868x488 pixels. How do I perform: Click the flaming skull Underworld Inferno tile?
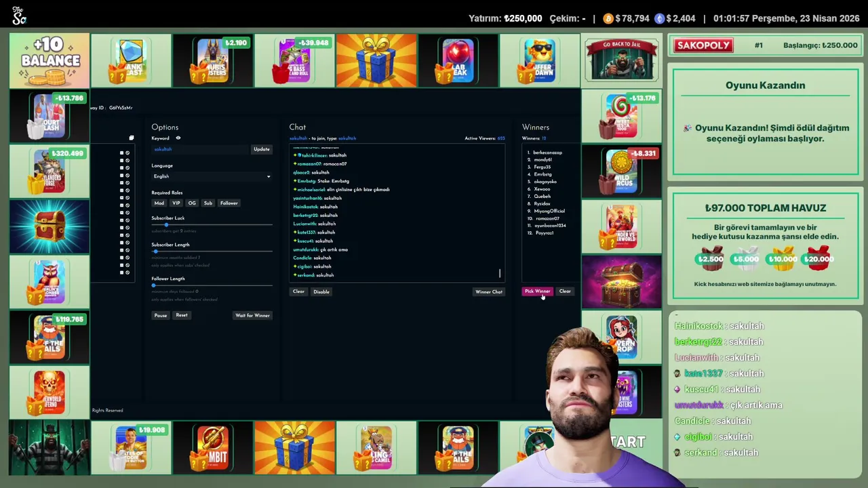pos(50,392)
